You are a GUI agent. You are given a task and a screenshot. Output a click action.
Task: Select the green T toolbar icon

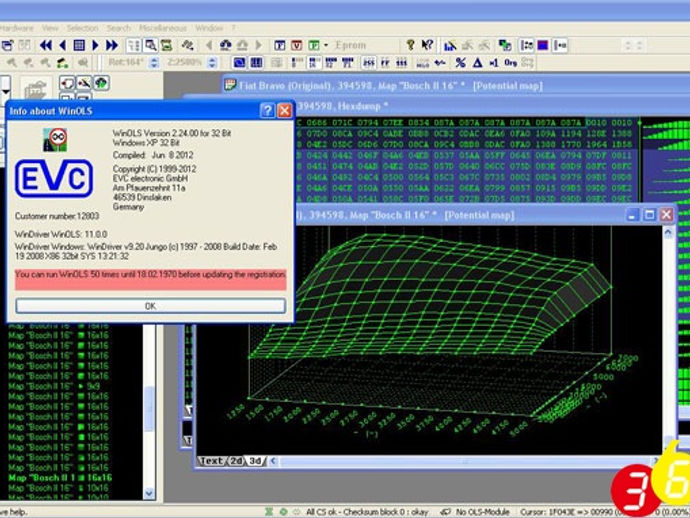(314, 45)
